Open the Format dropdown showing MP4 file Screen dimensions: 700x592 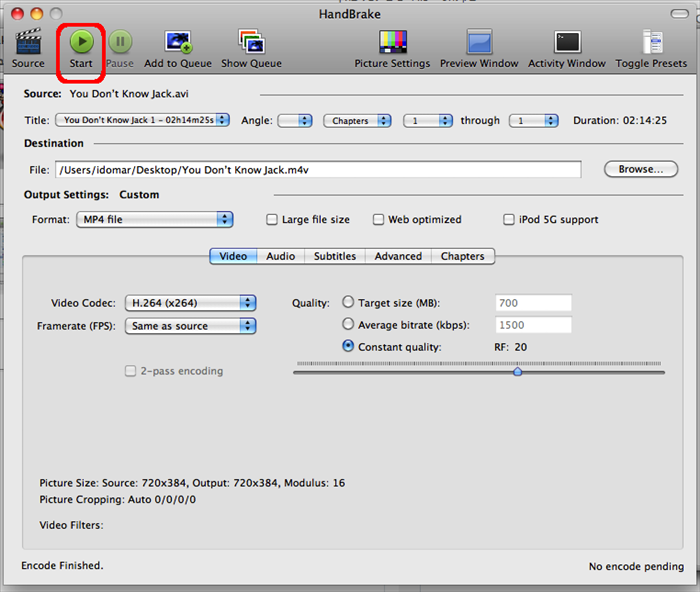click(154, 220)
